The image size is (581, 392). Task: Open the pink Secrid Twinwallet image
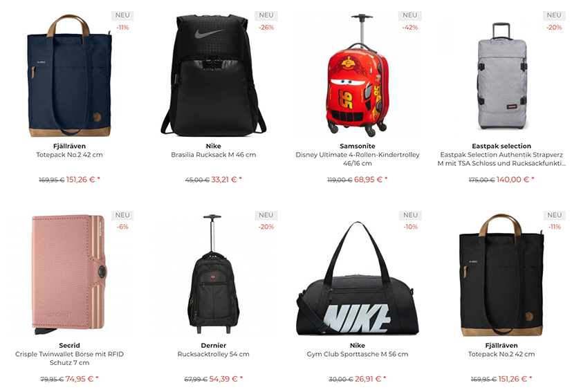tap(69, 274)
